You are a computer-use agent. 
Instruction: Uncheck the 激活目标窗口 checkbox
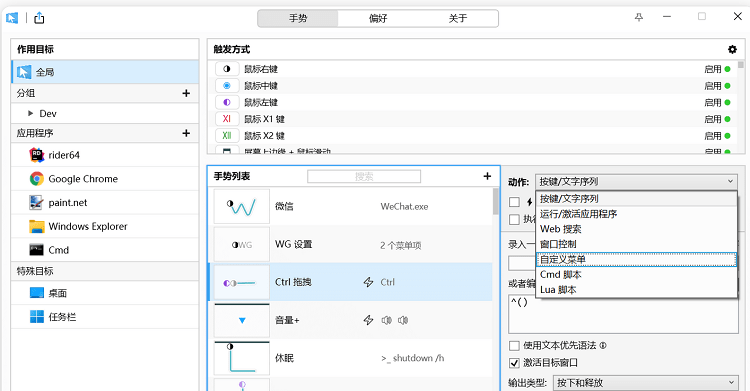click(x=514, y=363)
